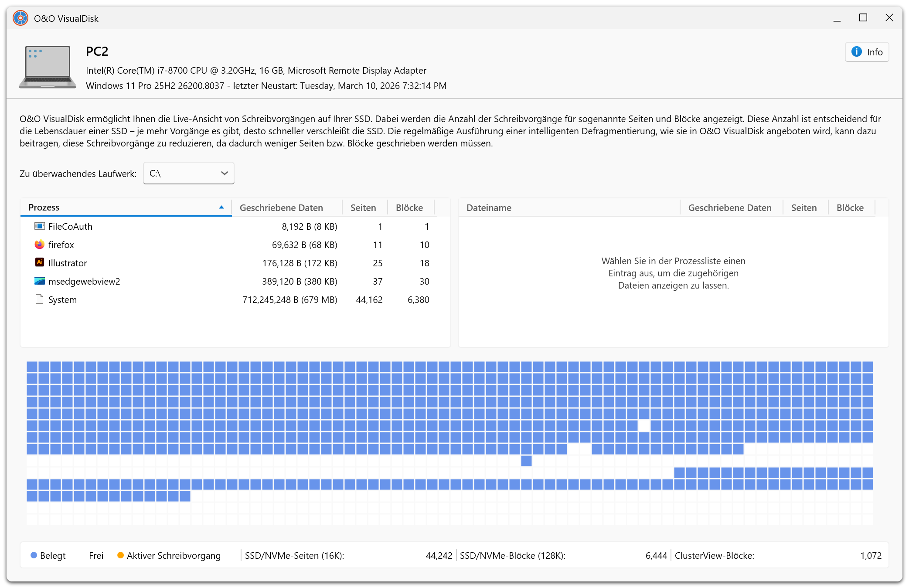This screenshot has width=909, height=588.
Task: Open the monitored drive C:\ dropdown
Action: [x=188, y=173]
